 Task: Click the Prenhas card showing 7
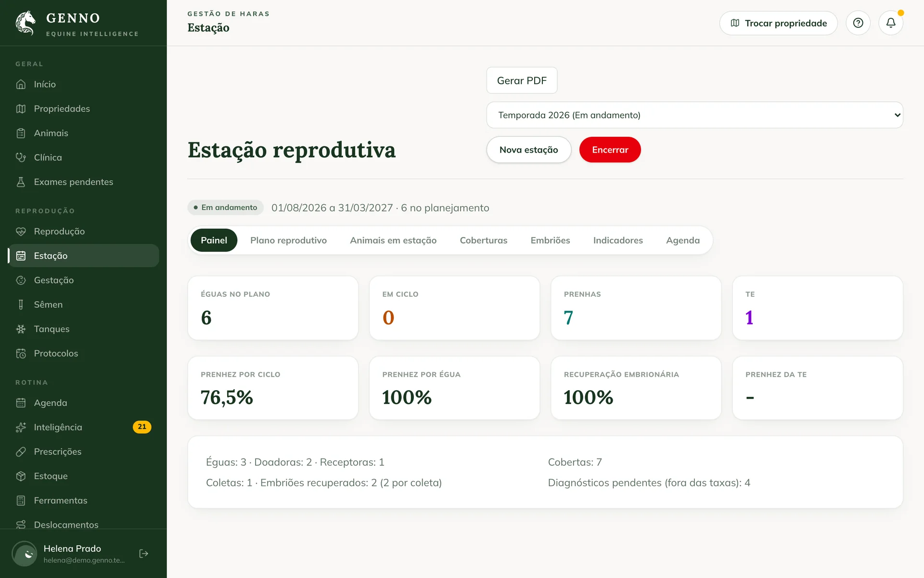click(636, 308)
